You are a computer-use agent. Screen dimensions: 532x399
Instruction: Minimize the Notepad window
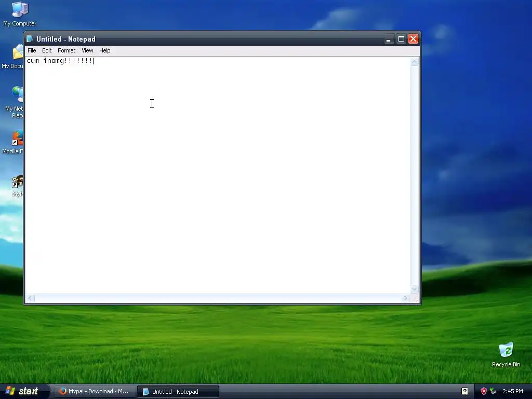[389, 39]
